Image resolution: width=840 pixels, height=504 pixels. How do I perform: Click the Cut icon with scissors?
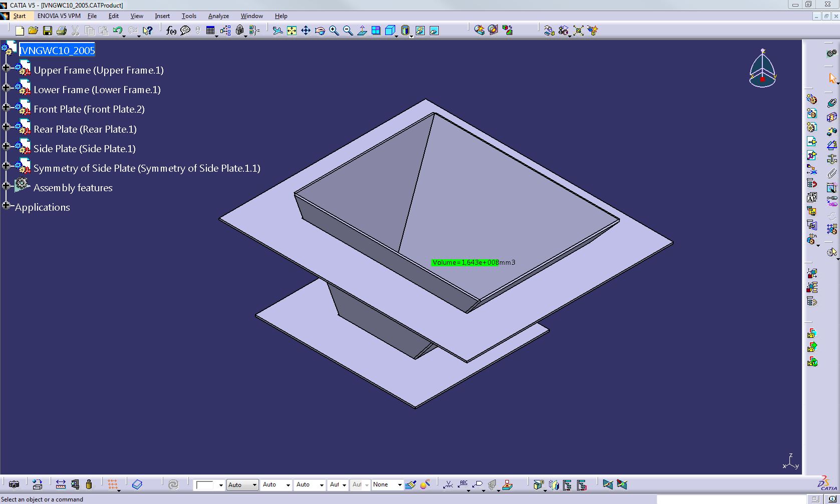(75, 31)
